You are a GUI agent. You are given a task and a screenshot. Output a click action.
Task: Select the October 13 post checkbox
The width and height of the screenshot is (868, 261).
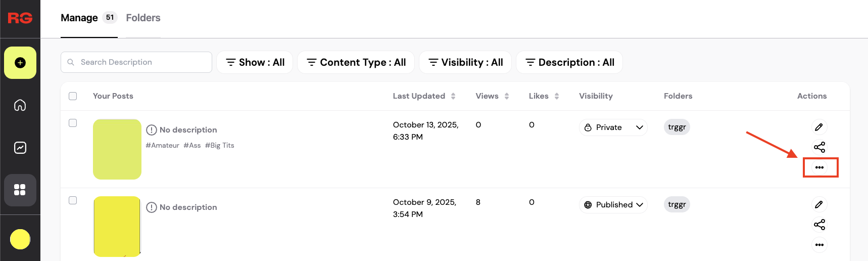click(73, 123)
